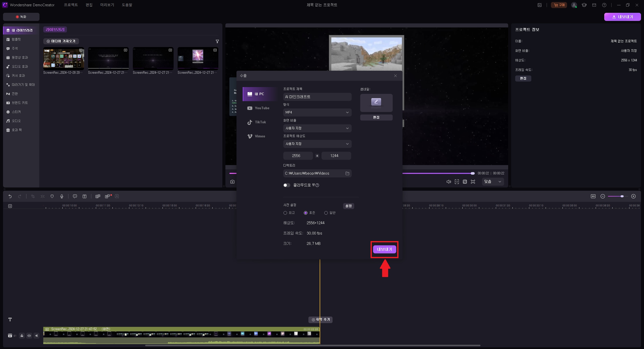Select the Vimeo export tab

pos(260,136)
